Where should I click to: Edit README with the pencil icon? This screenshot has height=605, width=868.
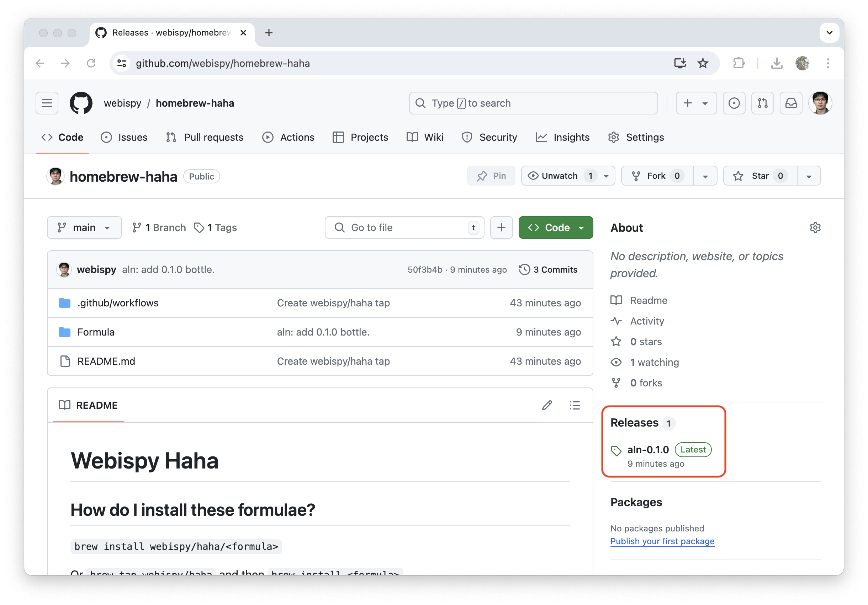pos(547,405)
